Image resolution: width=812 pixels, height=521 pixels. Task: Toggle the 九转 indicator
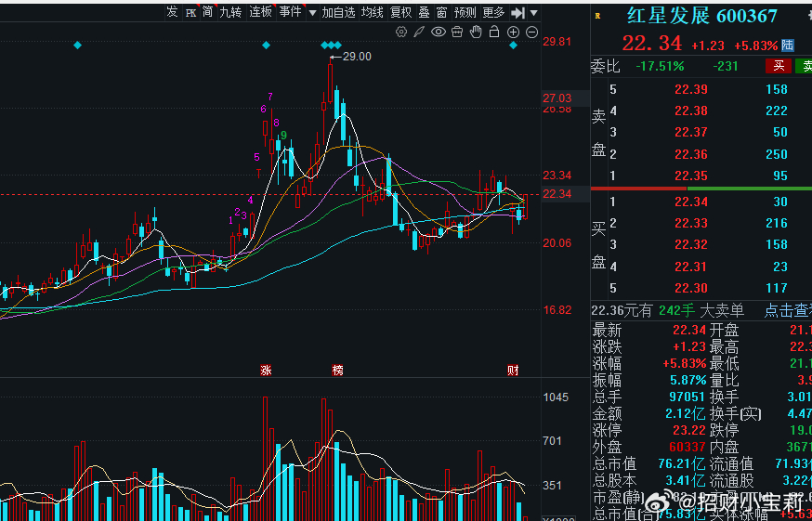click(x=230, y=12)
